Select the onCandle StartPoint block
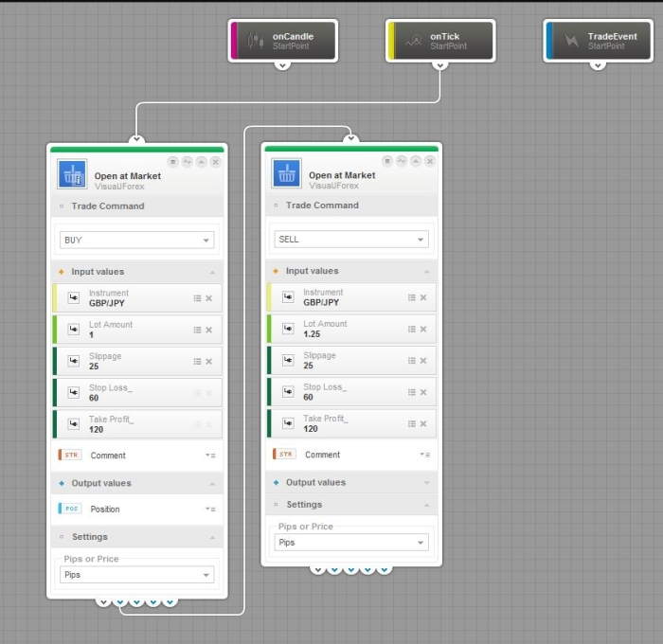Screen dimensions: 663x644 [283, 41]
